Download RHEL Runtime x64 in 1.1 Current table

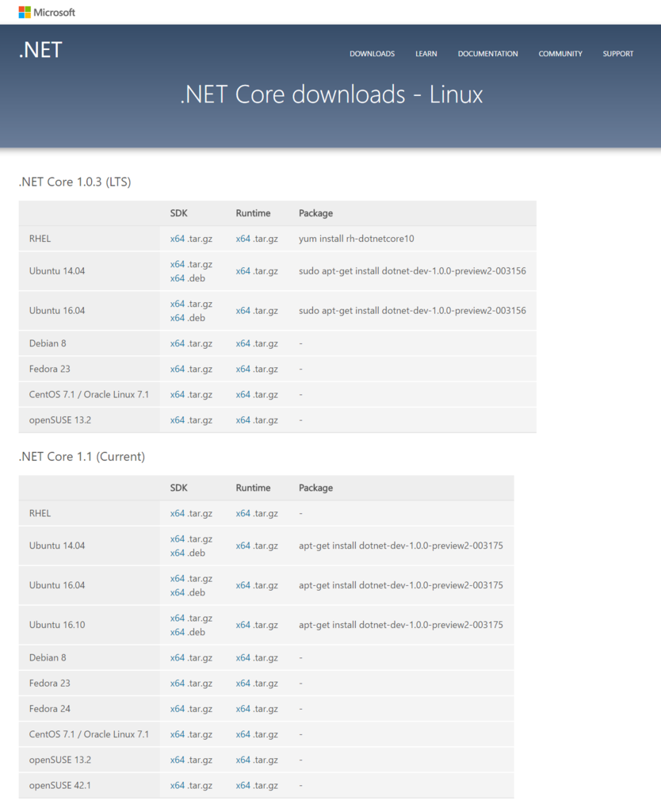coord(243,513)
